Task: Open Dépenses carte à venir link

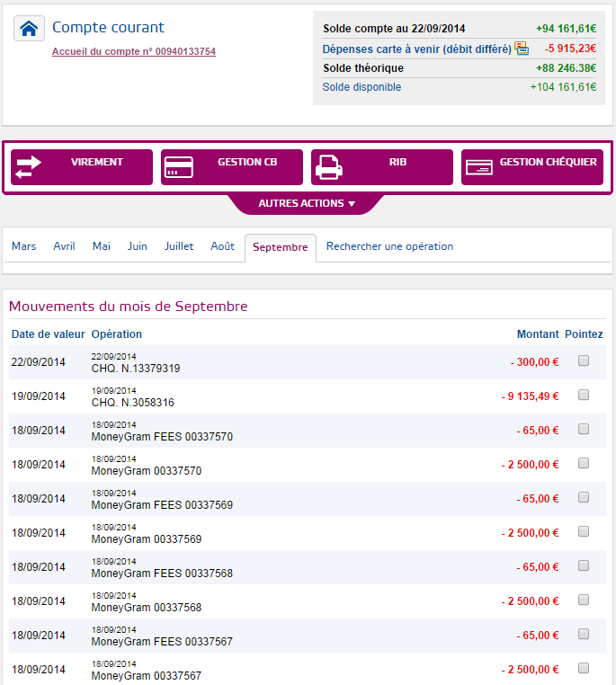Action: coord(416,49)
